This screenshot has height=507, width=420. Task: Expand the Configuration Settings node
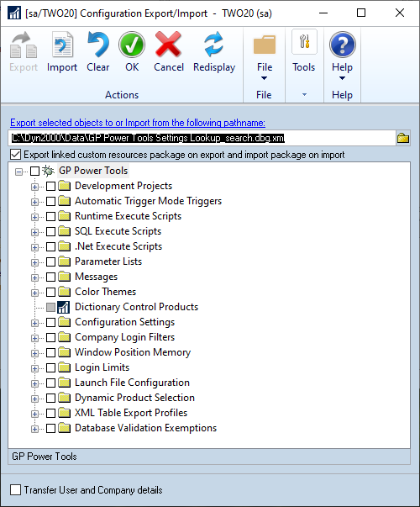pos(34,323)
